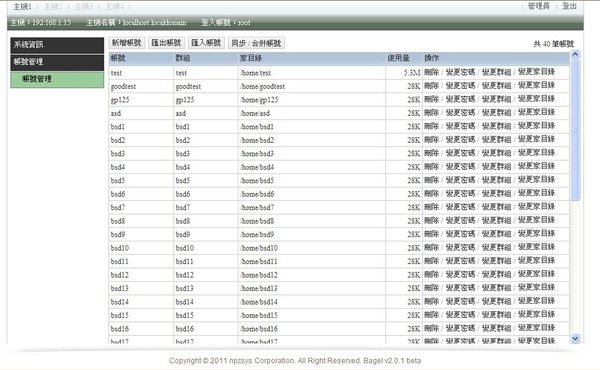Click 刪除 in the bsd1 row
600x370 pixels.
tap(431, 126)
